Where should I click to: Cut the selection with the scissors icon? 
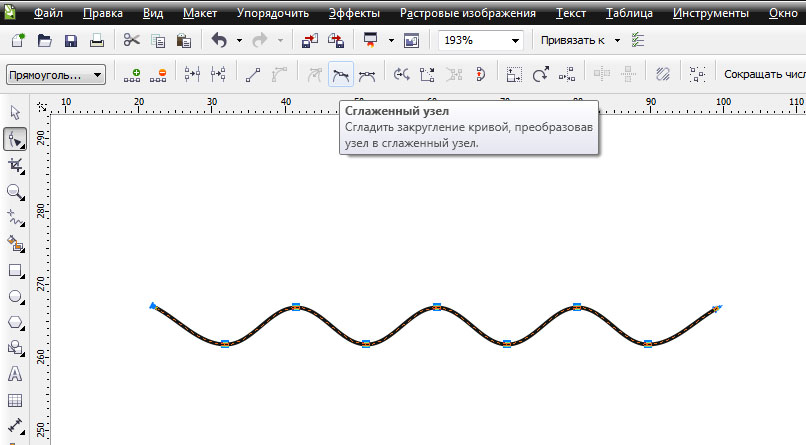pos(132,40)
